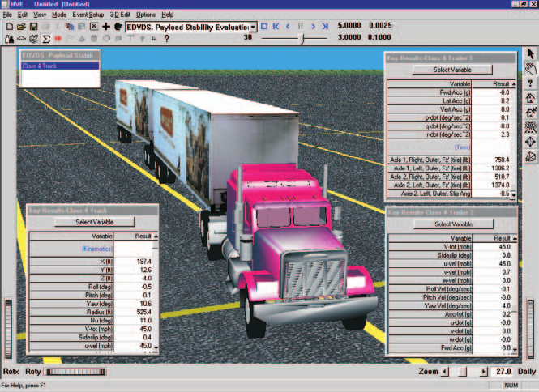Viewport: 539px width, 392px height.
Task: Click Result column sort arrow in Trailer 1
Action: [514, 84]
